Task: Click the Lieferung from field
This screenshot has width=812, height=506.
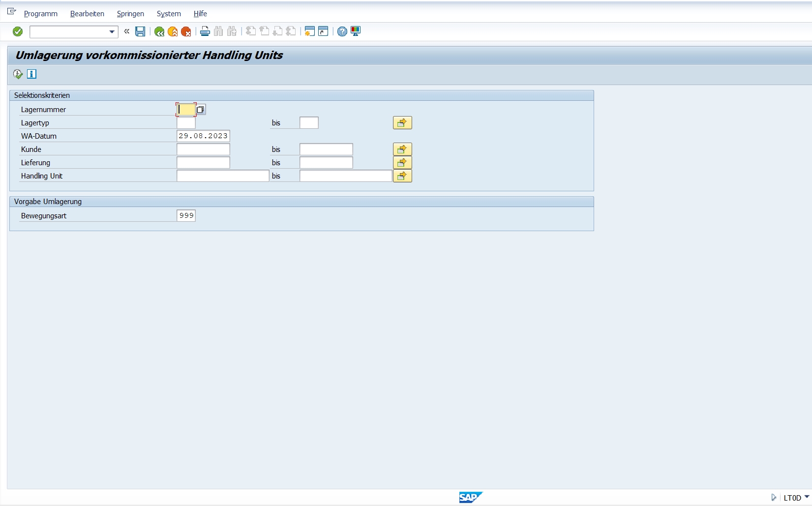Action: click(x=203, y=163)
